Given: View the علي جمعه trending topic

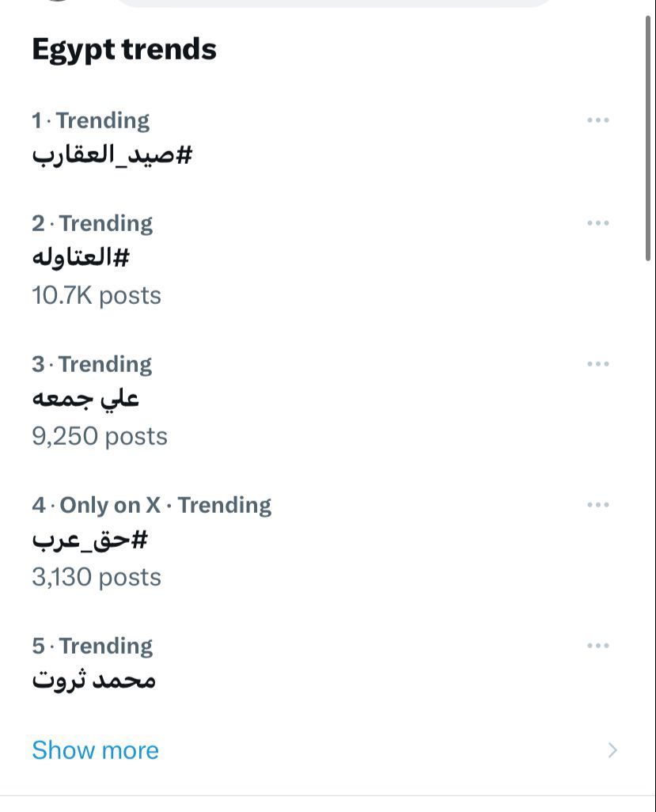Looking at the screenshot, I should (85, 398).
